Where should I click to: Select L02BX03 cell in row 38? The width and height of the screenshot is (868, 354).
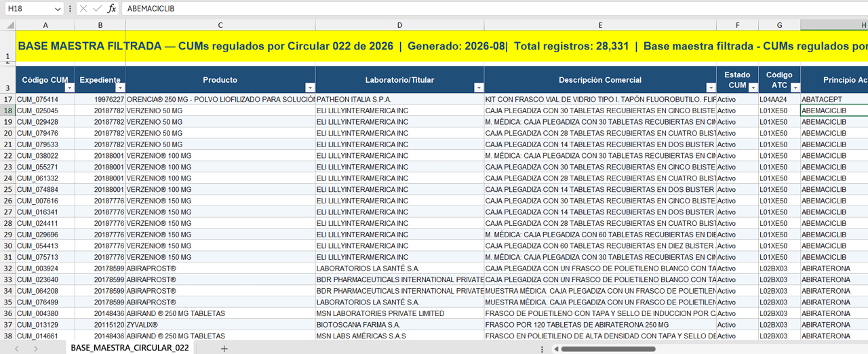point(779,336)
